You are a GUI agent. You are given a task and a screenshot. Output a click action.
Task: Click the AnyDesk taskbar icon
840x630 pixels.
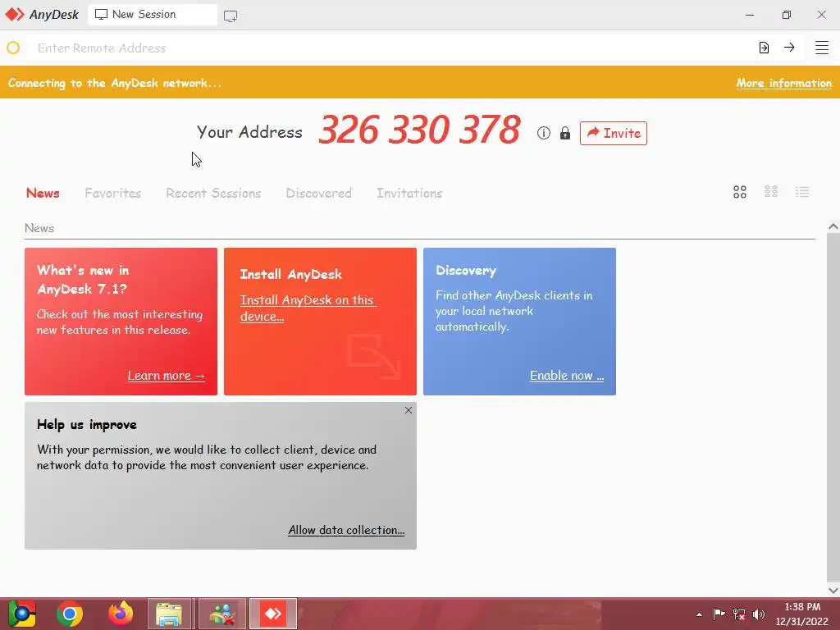272,614
